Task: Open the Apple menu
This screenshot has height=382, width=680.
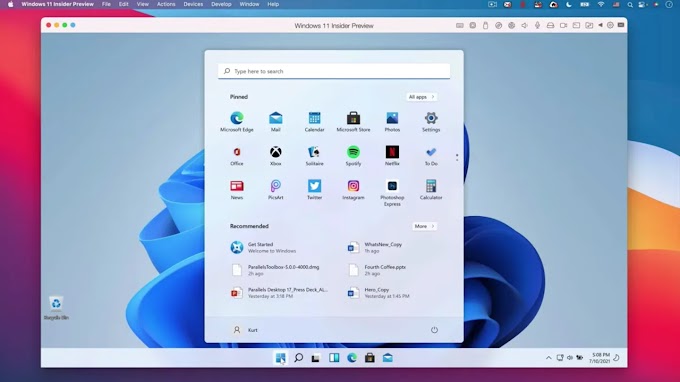Action: 10,4
